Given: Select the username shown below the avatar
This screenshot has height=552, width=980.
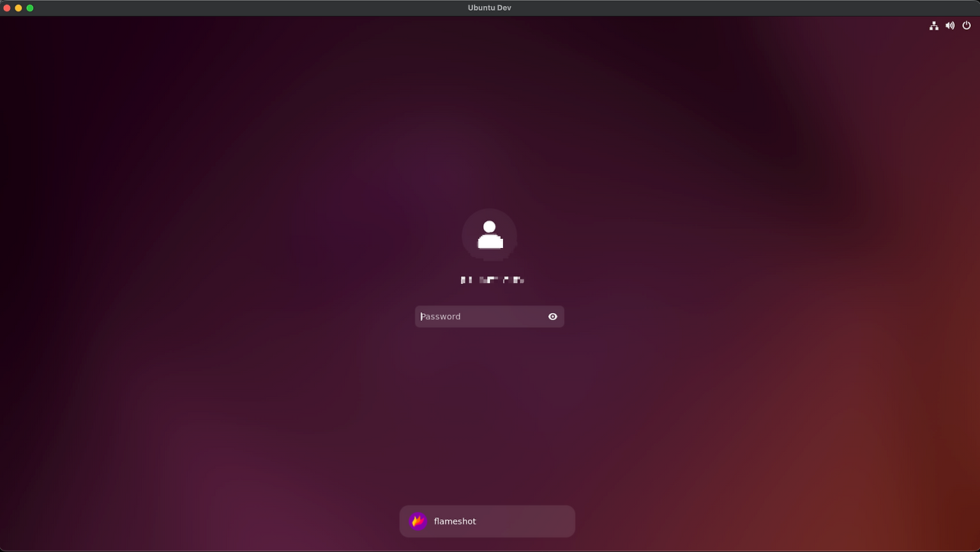Looking at the screenshot, I should 490,279.
